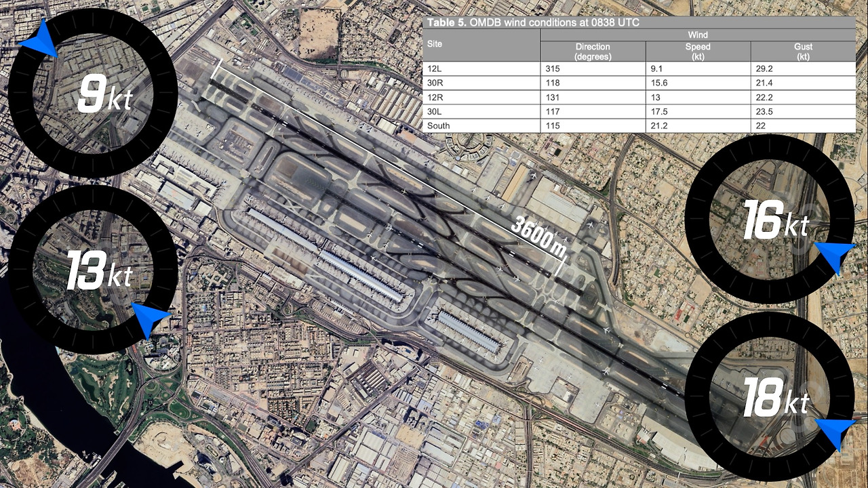Click gust cell "22" in the South row
Screen dimensions: 868x488
tap(803, 125)
